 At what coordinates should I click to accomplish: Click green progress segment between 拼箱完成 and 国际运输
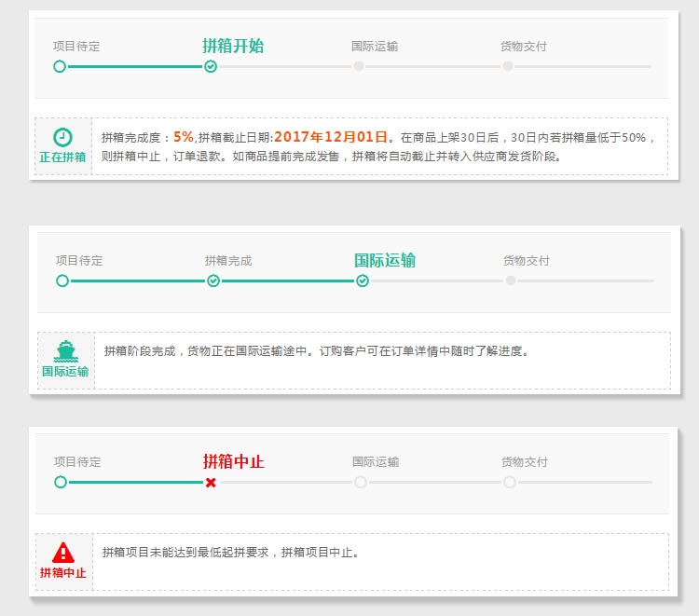tap(288, 281)
